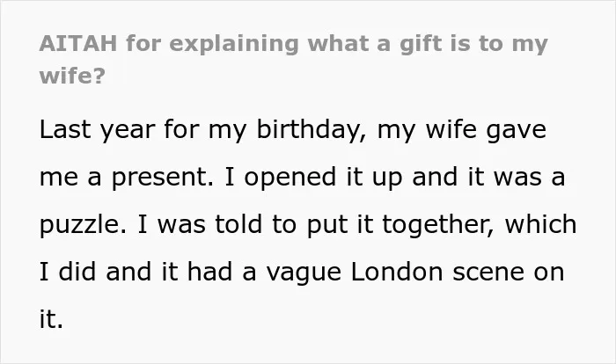The height and width of the screenshot is (364, 616).
Task: Click the word "told" in the body
Action: coord(238,224)
